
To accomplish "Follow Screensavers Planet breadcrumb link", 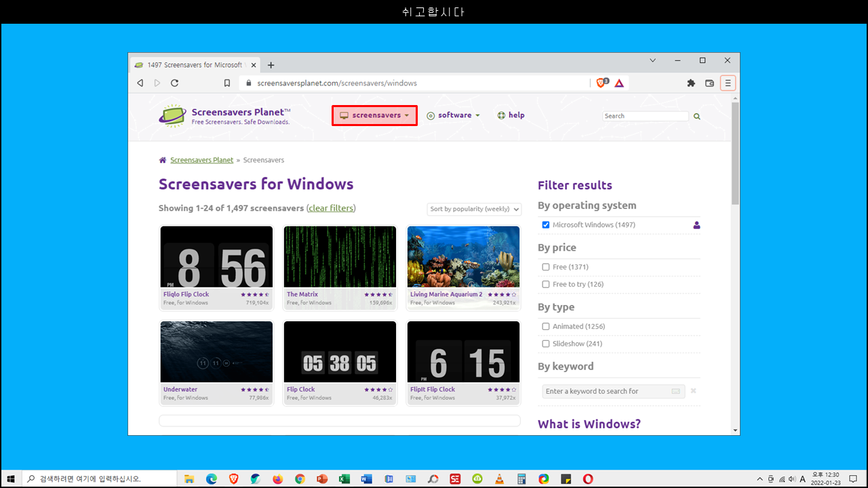I will pos(201,160).
